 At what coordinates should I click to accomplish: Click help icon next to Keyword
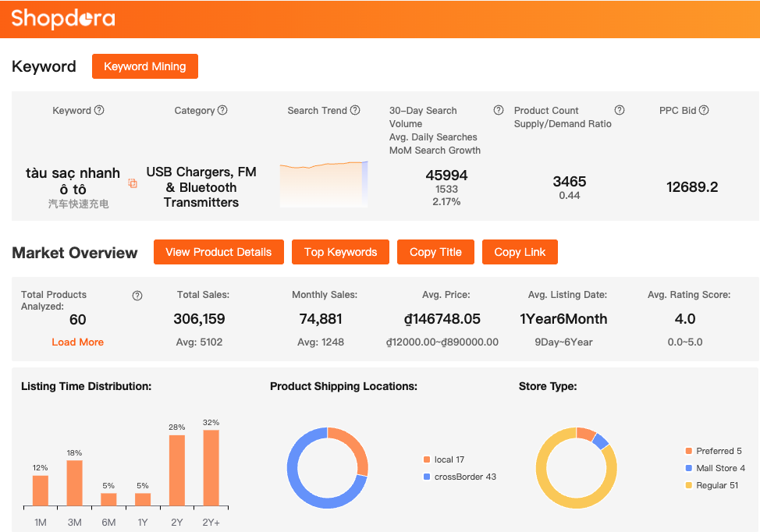pyautogui.click(x=99, y=110)
